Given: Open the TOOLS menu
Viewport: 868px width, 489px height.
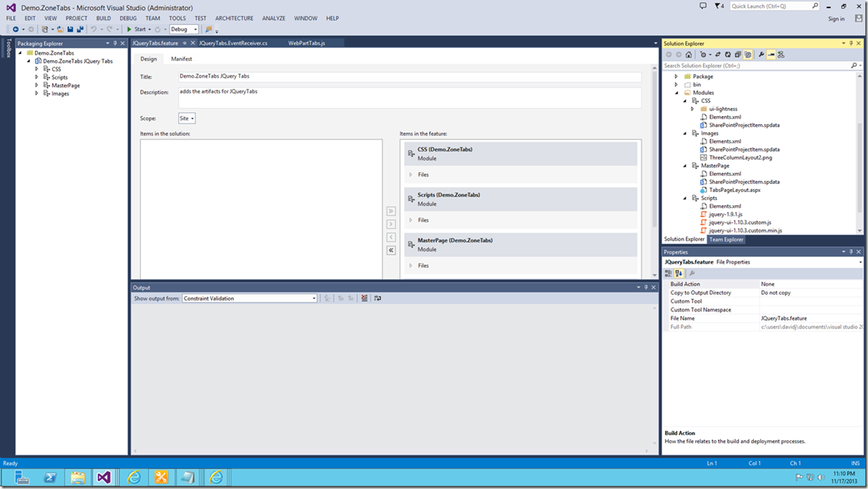Looking at the screenshot, I should [177, 18].
